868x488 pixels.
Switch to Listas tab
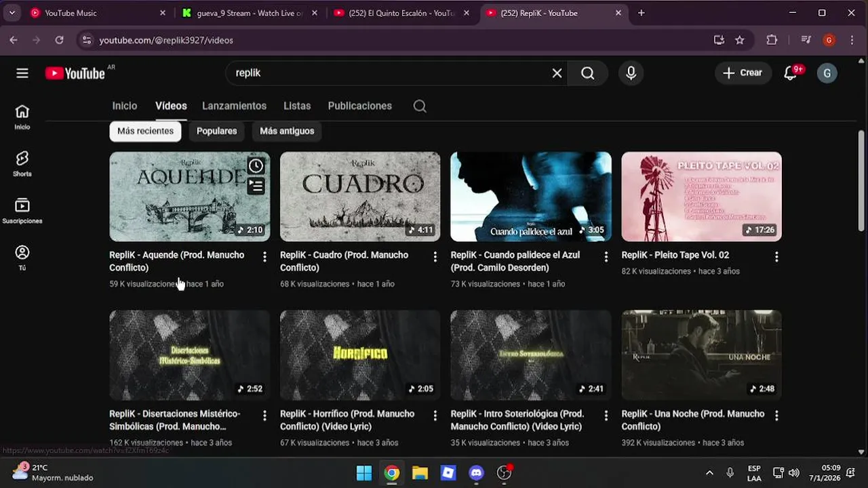[297, 106]
